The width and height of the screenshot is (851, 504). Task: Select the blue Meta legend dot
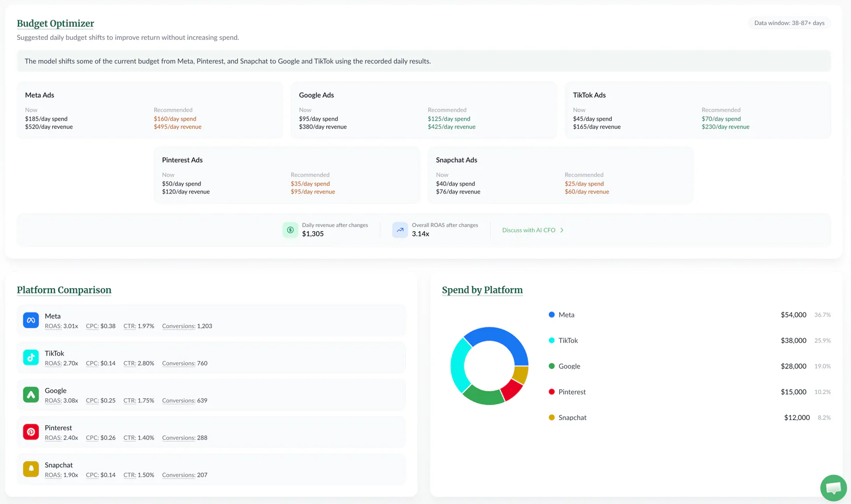click(552, 315)
